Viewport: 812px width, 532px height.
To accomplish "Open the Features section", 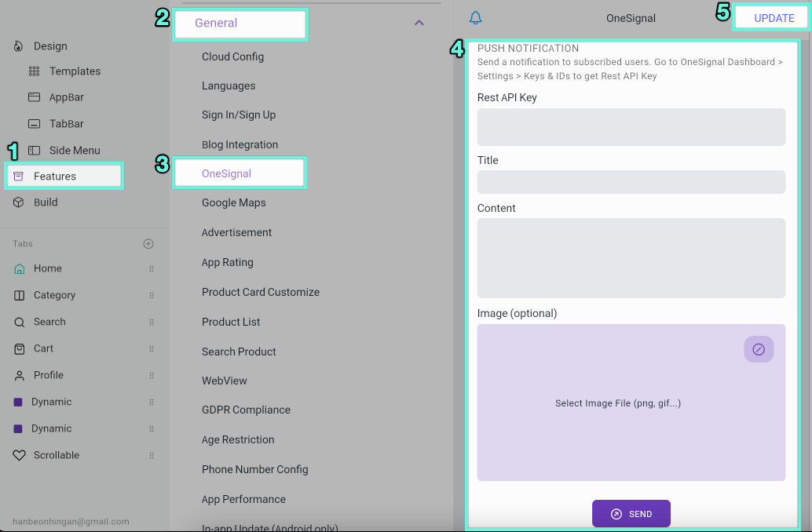I will pos(64,177).
